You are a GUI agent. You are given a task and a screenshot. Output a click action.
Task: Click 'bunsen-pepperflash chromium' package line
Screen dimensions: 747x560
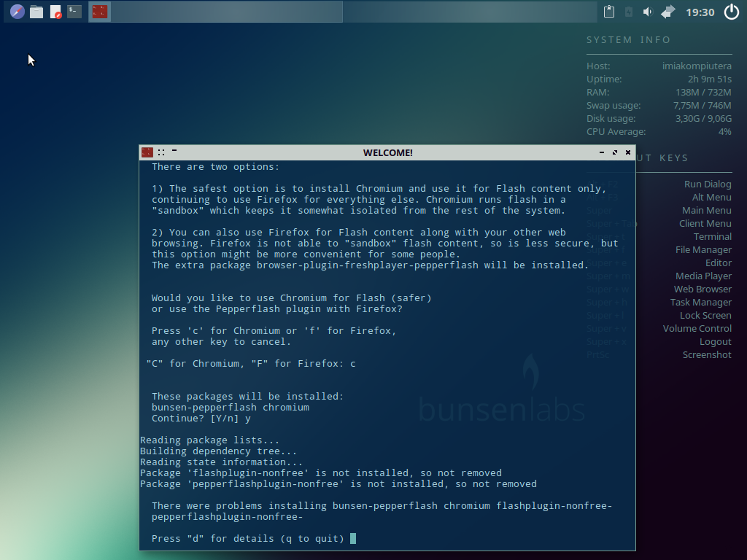[x=230, y=407]
